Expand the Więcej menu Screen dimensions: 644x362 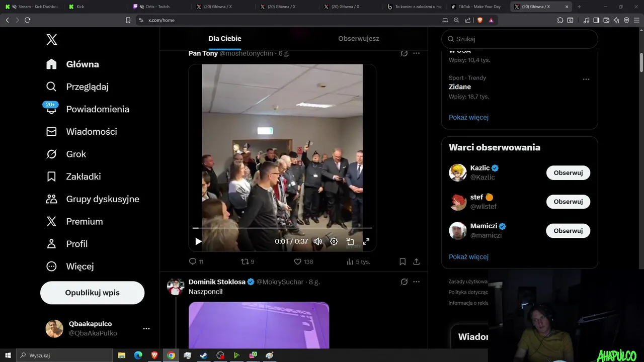tap(69, 266)
